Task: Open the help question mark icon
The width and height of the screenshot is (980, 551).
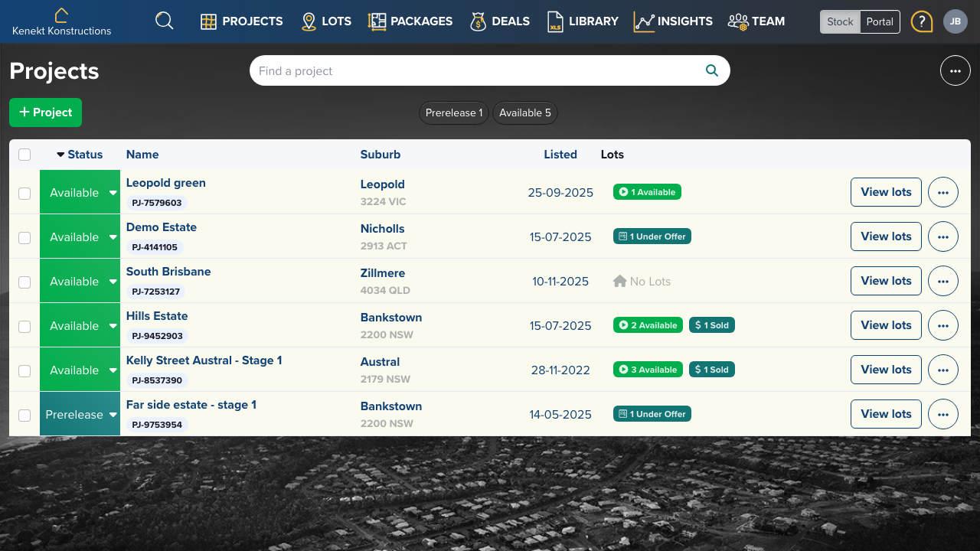Action: coord(922,21)
